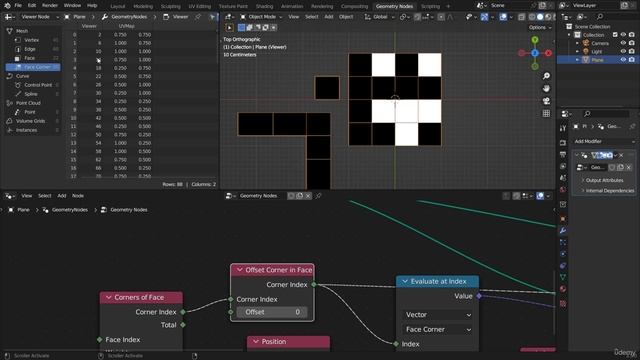The image size is (640, 360).
Task: Select Instances in spreadsheet list
Action: coord(27,130)
